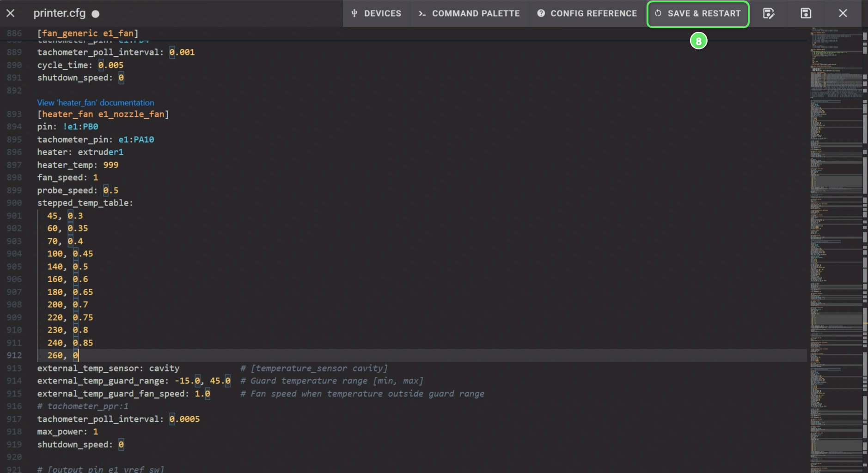Viewport: 868px width, 473px height.
Task: Click the green number 8 step badge
Action: (698, 41)
